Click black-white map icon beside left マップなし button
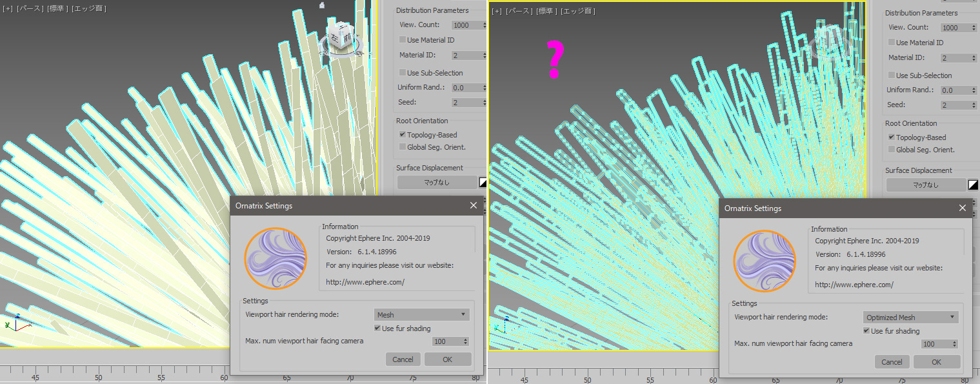 pos(483,183)
